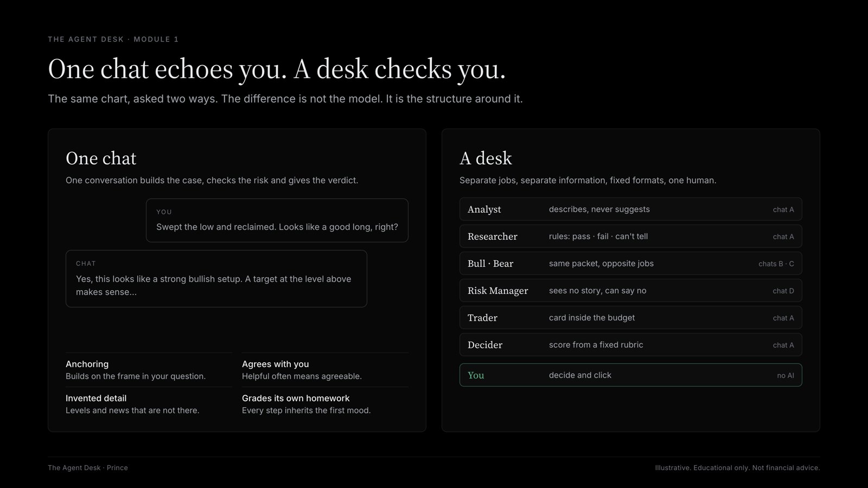This screenshot has width=868, height=488.
Task: Click the Trader row label
Action: [482, 318]
